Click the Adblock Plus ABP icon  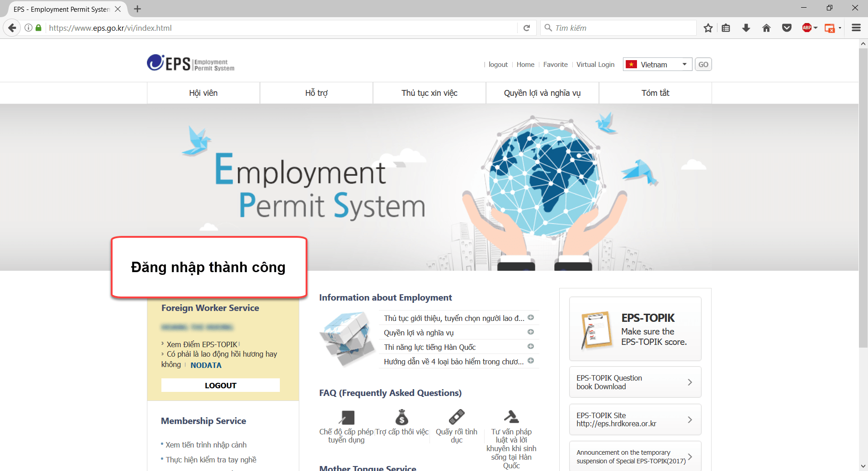[x=807, y=28]
